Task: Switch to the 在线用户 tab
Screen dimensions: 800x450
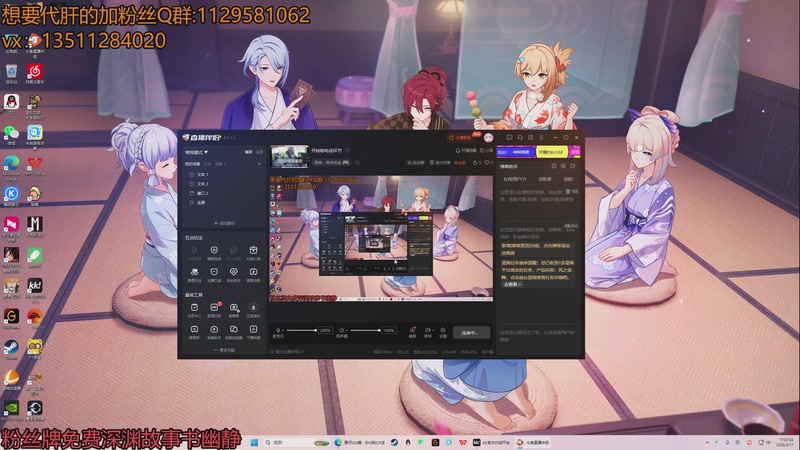Action: click(514, 179)
